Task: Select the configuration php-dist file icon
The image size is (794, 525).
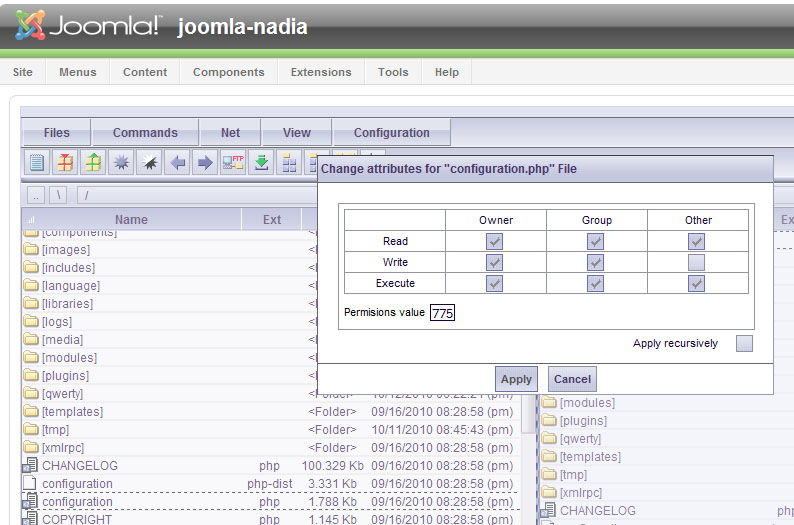Action: click(30, 483)
